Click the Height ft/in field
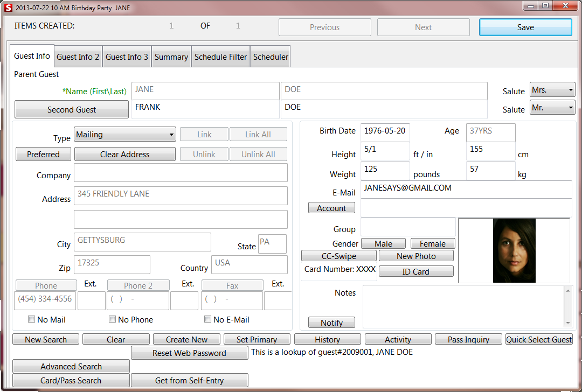582x392 pixels. click(385, 151)
